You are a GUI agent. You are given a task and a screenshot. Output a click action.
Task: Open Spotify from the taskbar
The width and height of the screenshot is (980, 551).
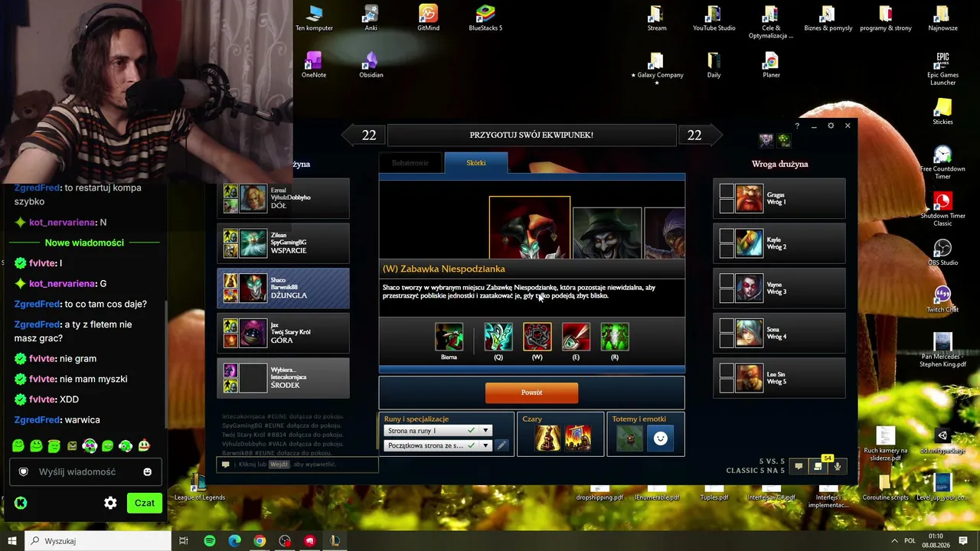(210, 541)
